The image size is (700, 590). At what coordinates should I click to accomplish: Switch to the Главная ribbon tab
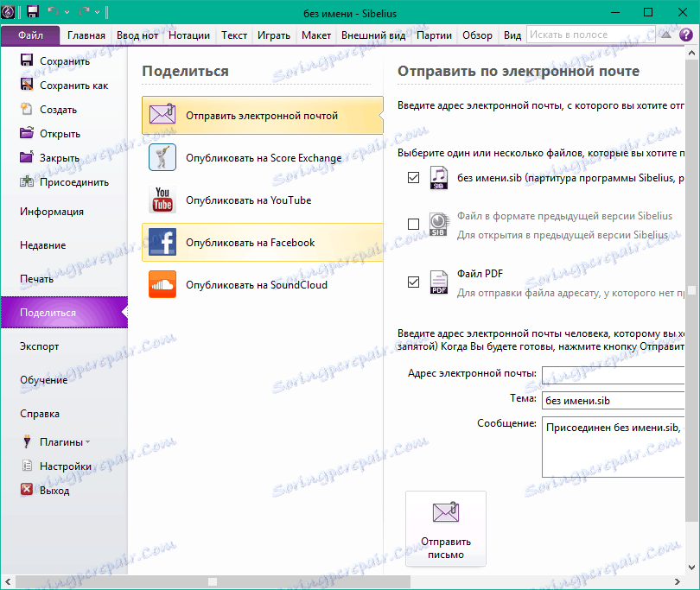pos(86,35)
